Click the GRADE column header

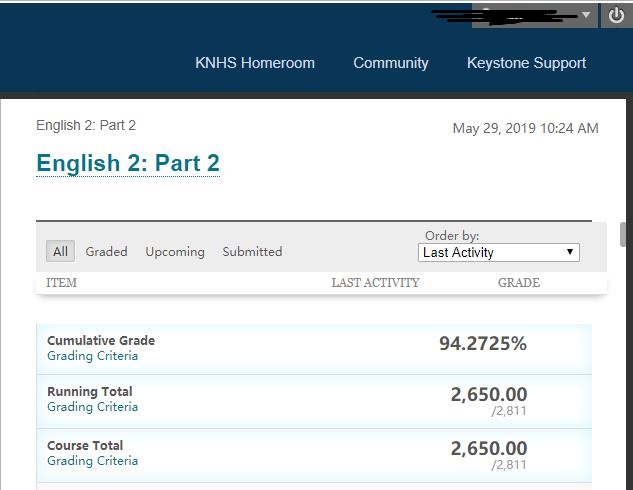coord(518,283)
